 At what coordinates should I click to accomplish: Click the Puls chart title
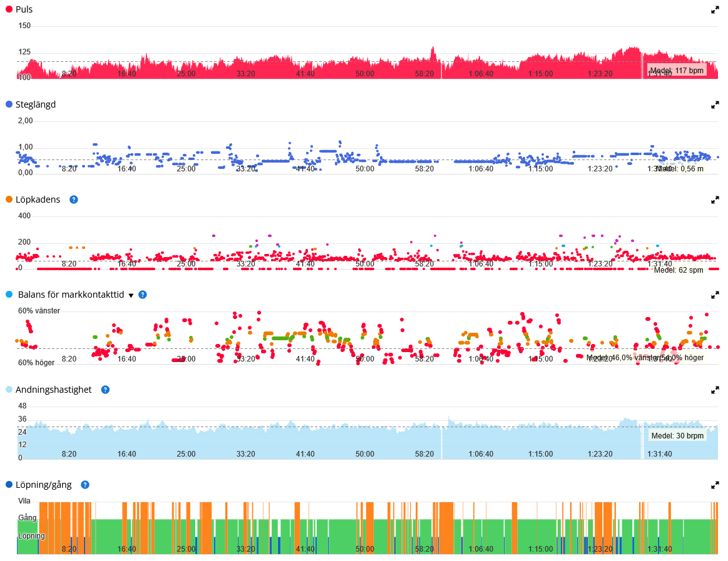pos(24,9)
